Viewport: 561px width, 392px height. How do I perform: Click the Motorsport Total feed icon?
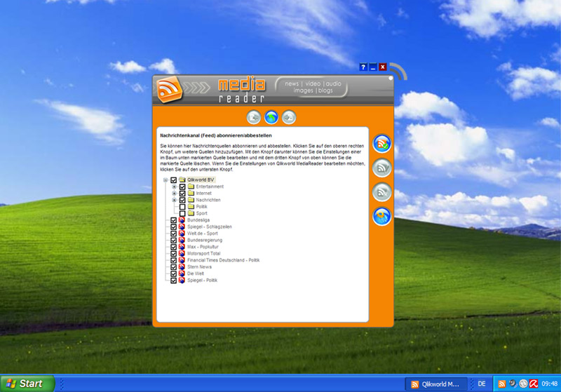tap(182, 253)
